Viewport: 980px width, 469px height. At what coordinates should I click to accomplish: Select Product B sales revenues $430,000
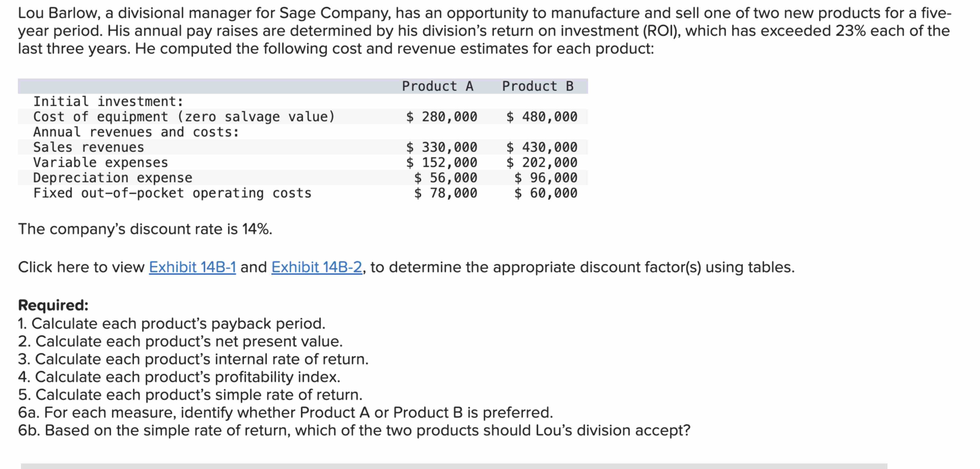point(542,147)
